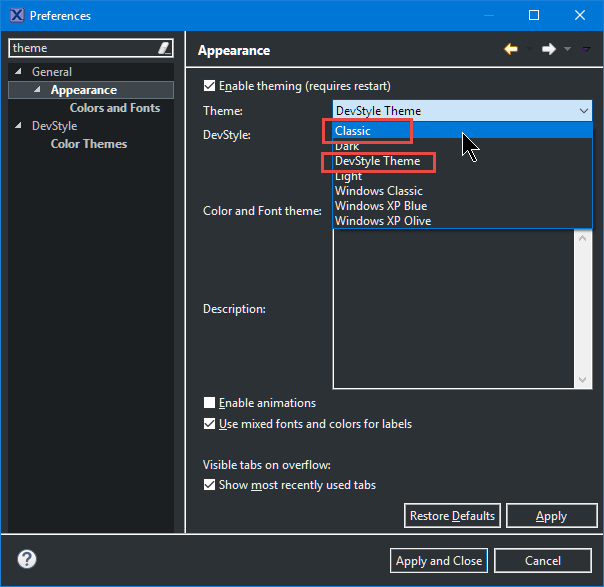
Task: Collapse the DevStyle tree node
Action: click(19, 126)
